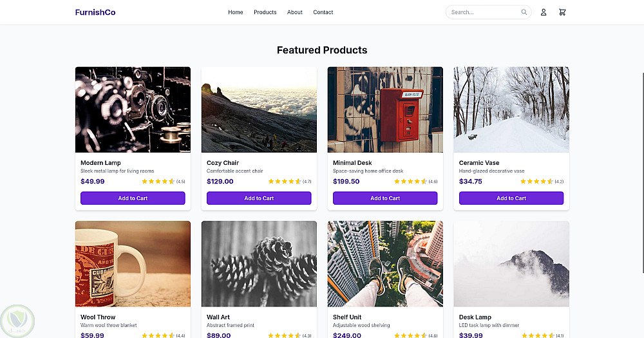
Task: Add Minimal Desk to cart
Action: pyautogui.click(x=385, y=198)
